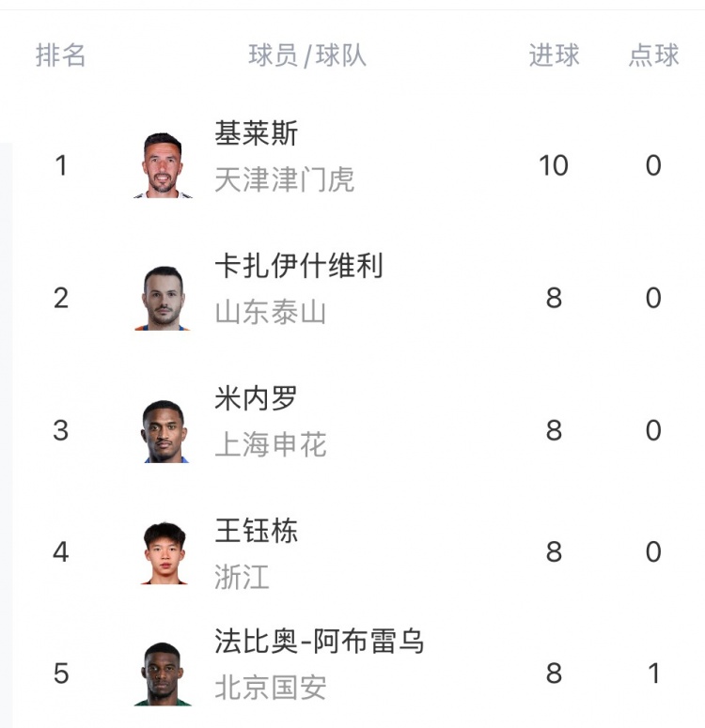
Task: Open the rank-5 scorer's avatar photo
Action: click(x=163, y=674)
